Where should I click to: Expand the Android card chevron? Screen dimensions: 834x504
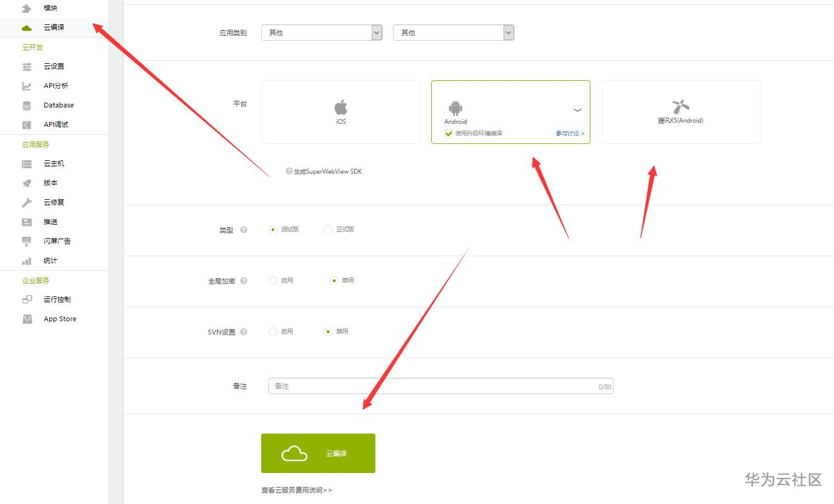pyautogui.click(x=578, y=110)
